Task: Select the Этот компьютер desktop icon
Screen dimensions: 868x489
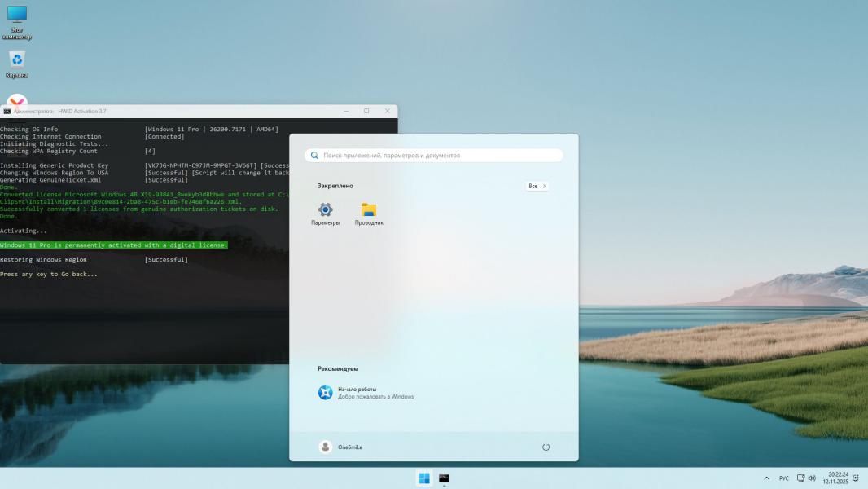Action: click(x=17, y=20)
